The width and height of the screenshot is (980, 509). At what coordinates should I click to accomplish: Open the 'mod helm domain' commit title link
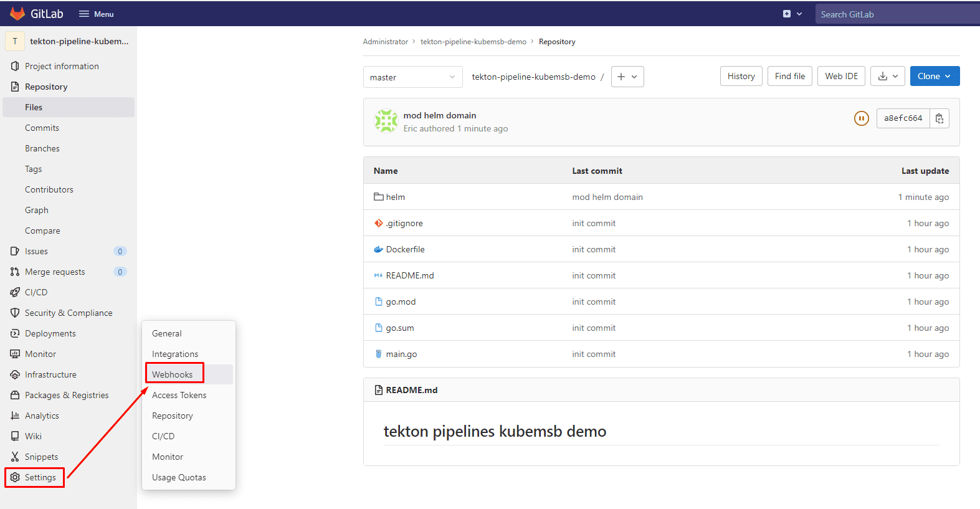[440, 115]
